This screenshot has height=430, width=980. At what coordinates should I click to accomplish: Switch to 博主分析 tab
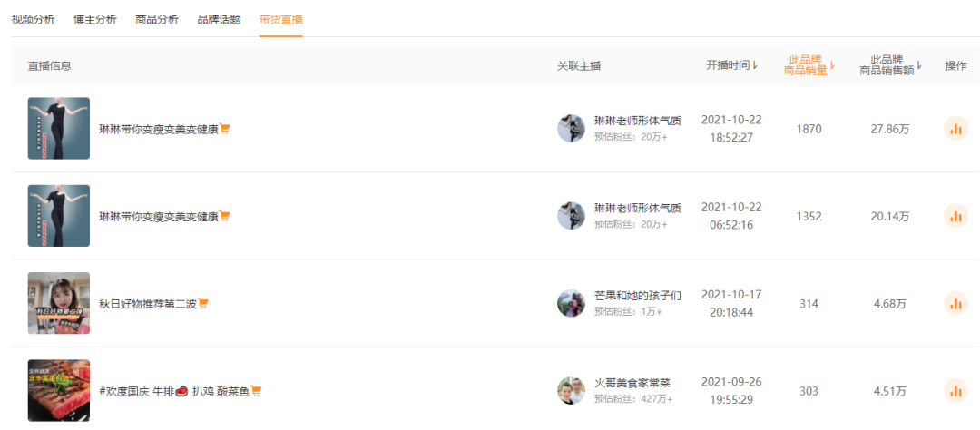94,19
